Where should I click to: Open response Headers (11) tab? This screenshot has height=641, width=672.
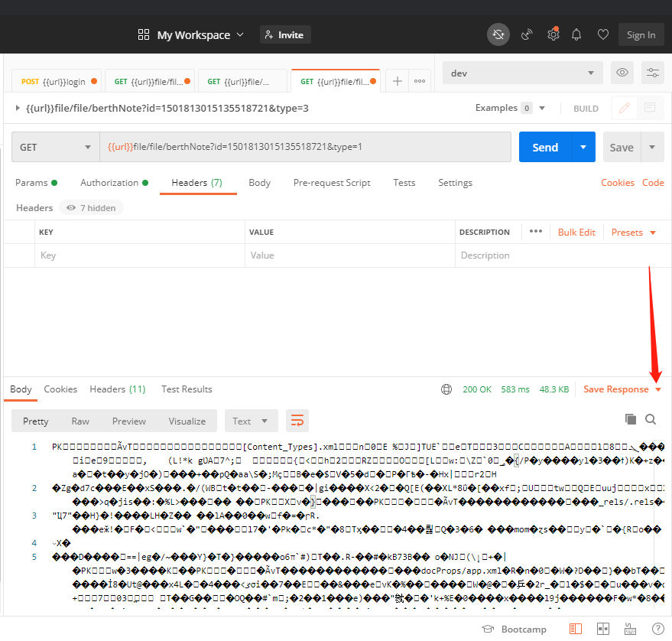coord(118,389)
